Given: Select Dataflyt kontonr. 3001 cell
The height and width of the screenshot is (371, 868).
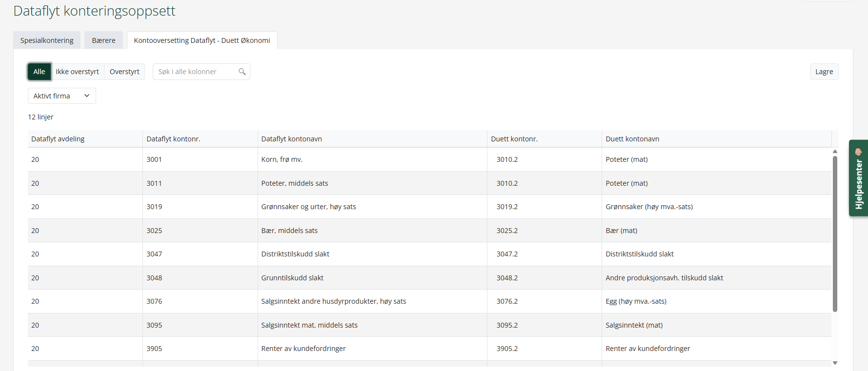Looking at the screenshot, I should 200,159.
